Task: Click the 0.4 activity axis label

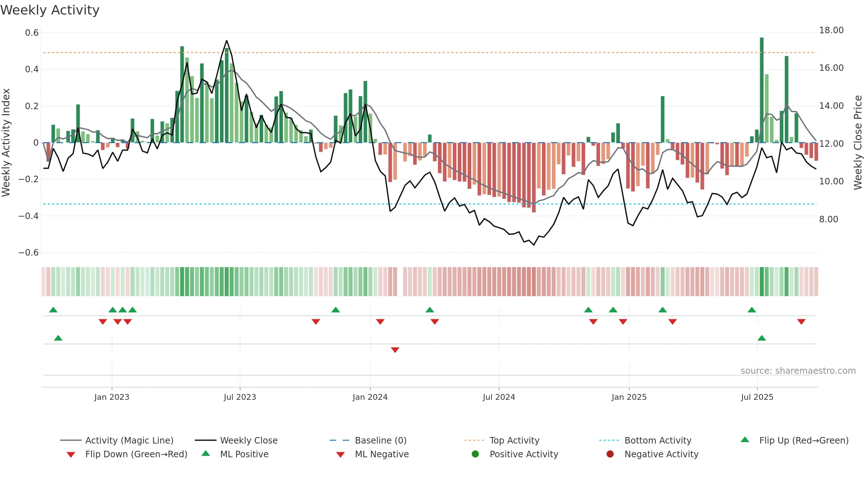Action: point(32,69)
